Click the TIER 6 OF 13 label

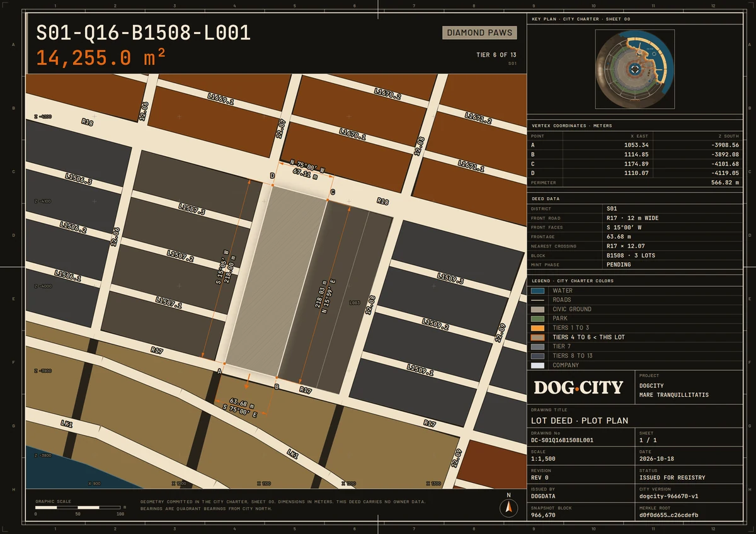(496, 55)
